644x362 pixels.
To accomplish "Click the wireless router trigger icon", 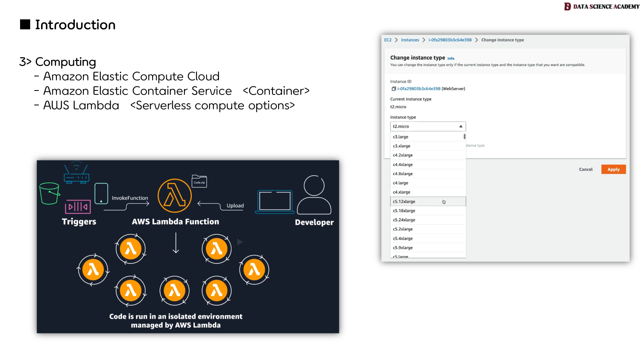I will (x=76, y=173).
